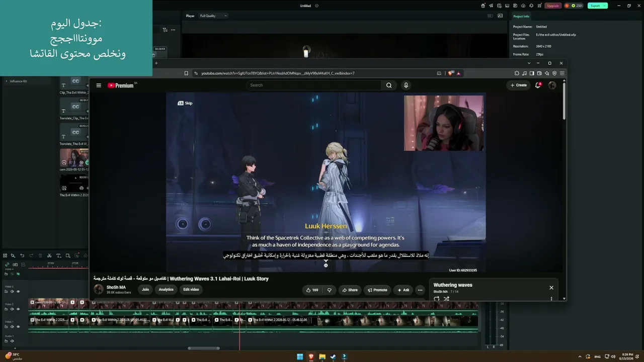This screenshot has width=644, height=362.
Task: Toggle playlist loop in Wuthering waves panel
Action: [x=436, y=299]
